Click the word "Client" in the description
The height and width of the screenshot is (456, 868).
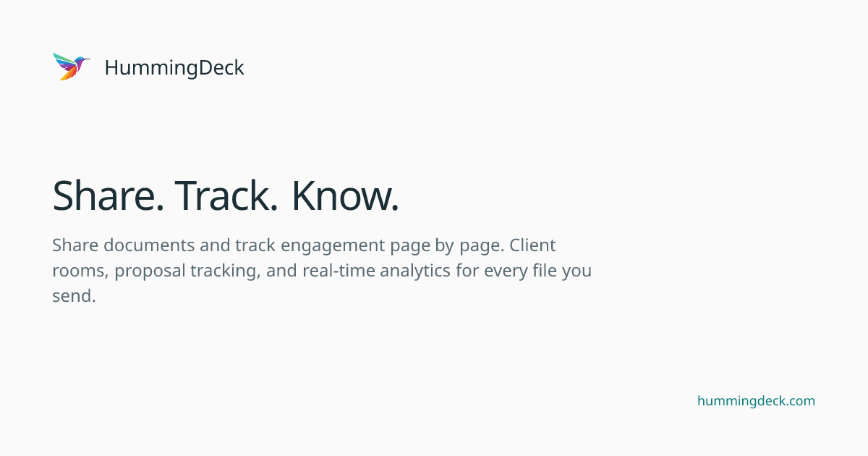click(532, 245)
